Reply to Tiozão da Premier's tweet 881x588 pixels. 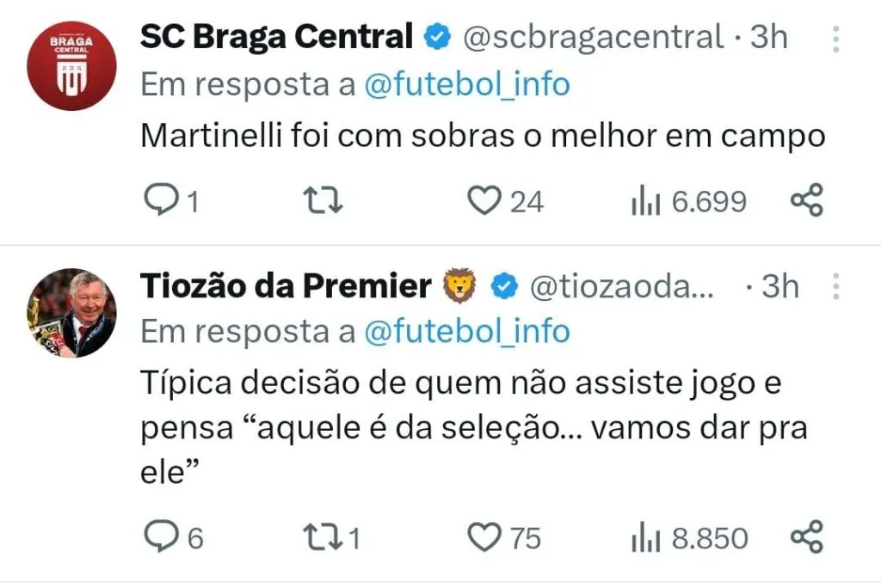pos(159,538)
